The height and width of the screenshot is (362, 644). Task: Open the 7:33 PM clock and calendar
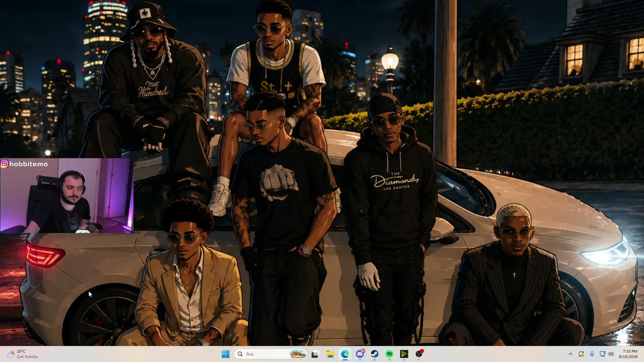tap(629, 354)
